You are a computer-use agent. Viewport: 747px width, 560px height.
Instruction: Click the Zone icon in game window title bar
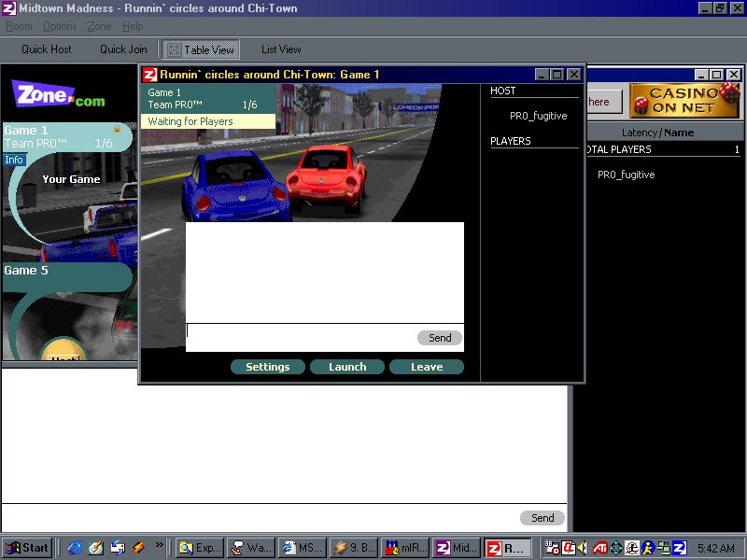(x=150, y=75)
